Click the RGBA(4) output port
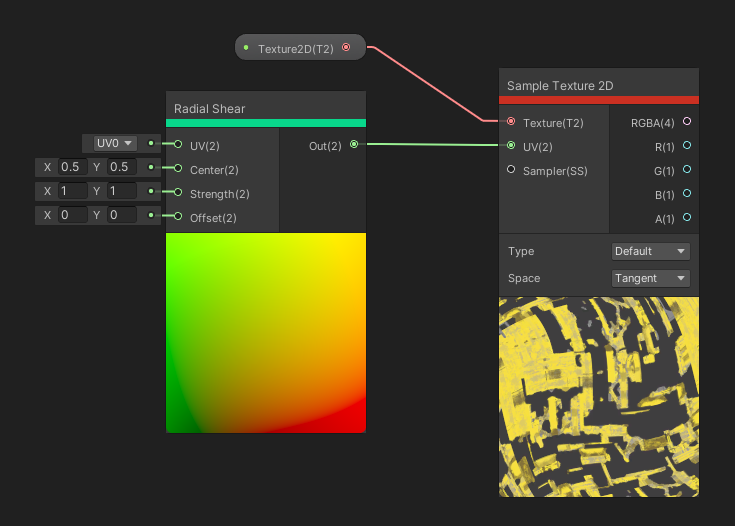This screenshot has width=735, height=526. tap(686, 122)
